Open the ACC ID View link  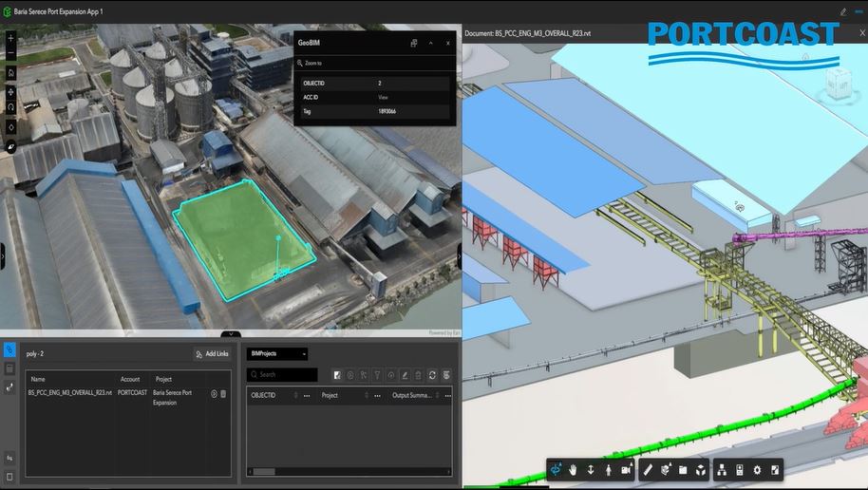coord(383,98)
